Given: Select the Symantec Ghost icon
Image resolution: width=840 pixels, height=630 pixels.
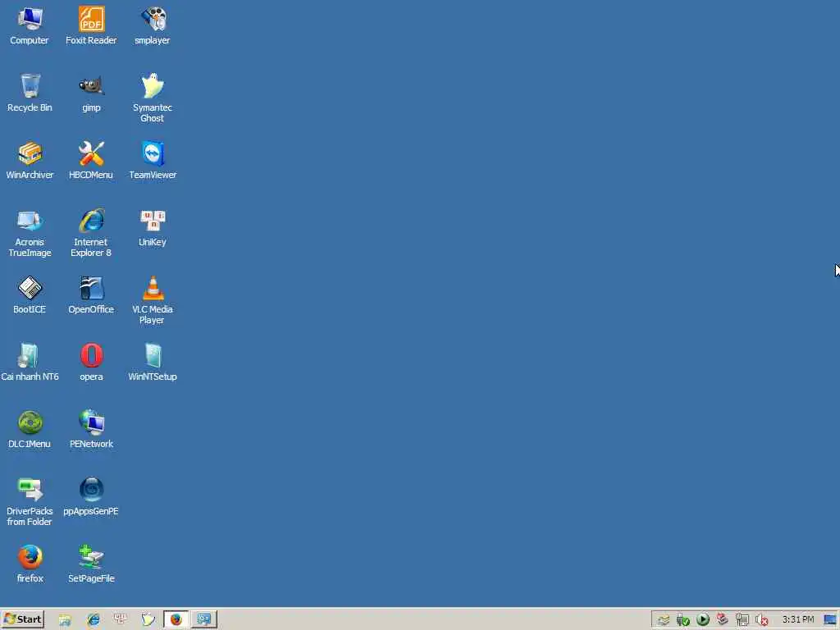Looking at the screenshot, I should 152,98.
